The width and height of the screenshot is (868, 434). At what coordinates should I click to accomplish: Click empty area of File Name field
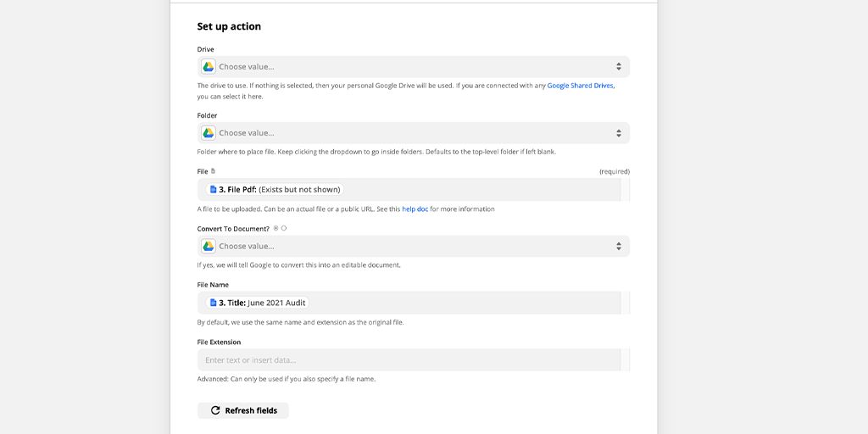click(465, 303)
